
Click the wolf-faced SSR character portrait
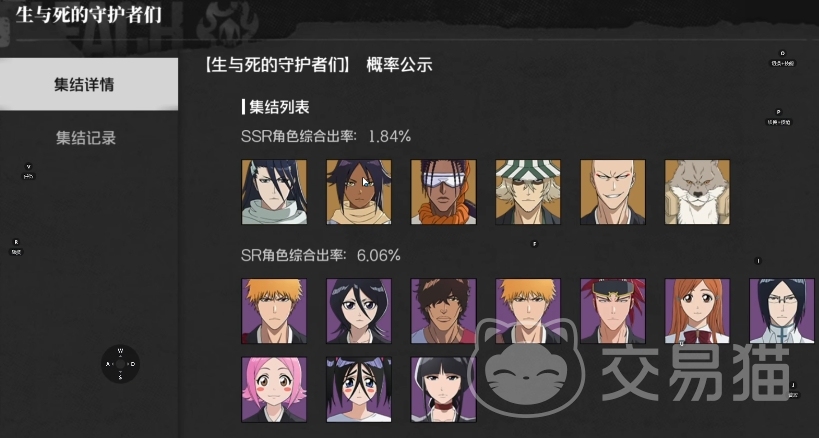697,192
